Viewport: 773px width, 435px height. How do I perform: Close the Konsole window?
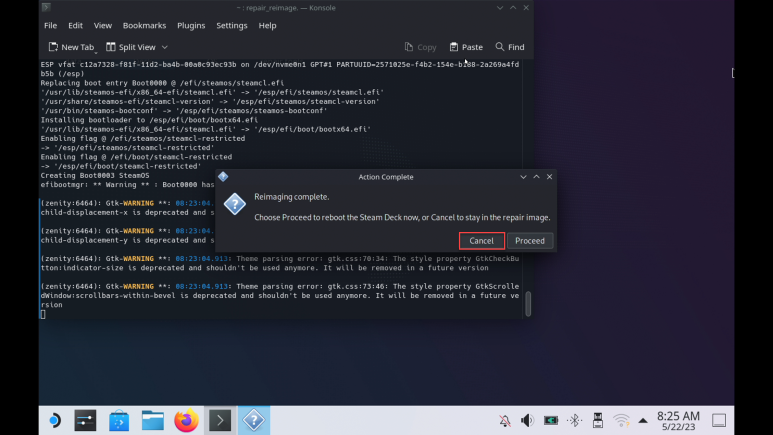pos(526,7)
